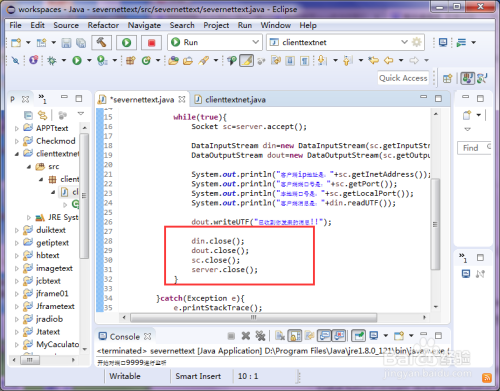
Task: Switch to the Java perspective icon
Action: pyautogui.click(x=467, y=79)
